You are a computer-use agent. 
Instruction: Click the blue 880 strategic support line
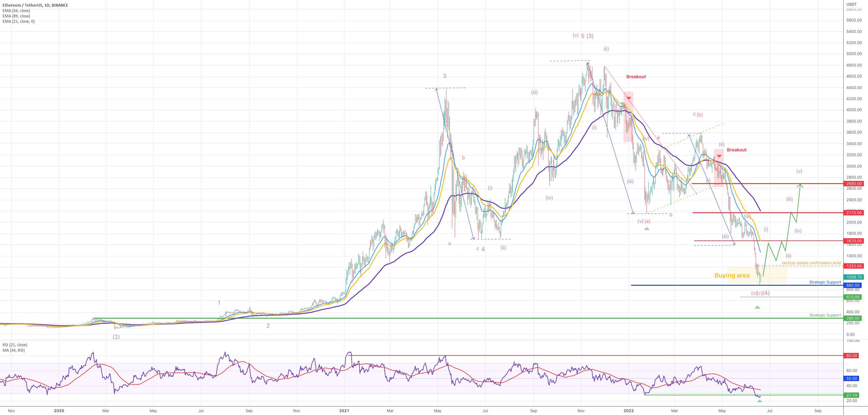point(737,285)
